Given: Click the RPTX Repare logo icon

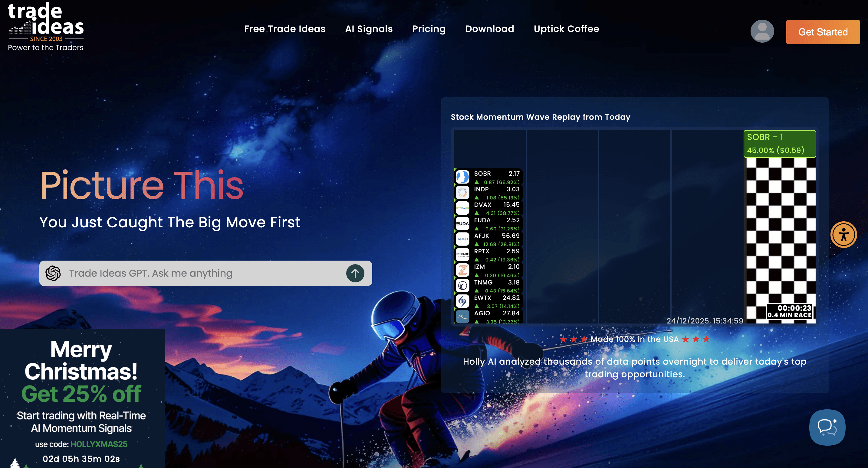Looking at the screenshot, I should (462, 255).
